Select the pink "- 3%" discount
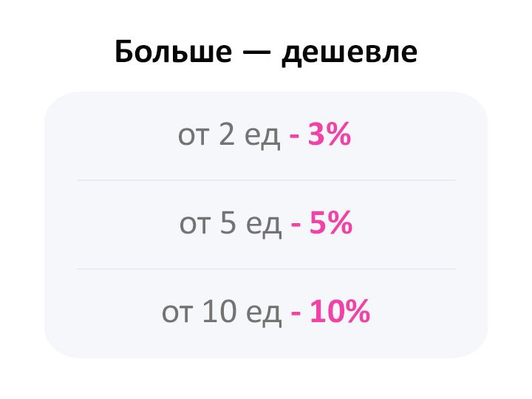 click(320, 134)
